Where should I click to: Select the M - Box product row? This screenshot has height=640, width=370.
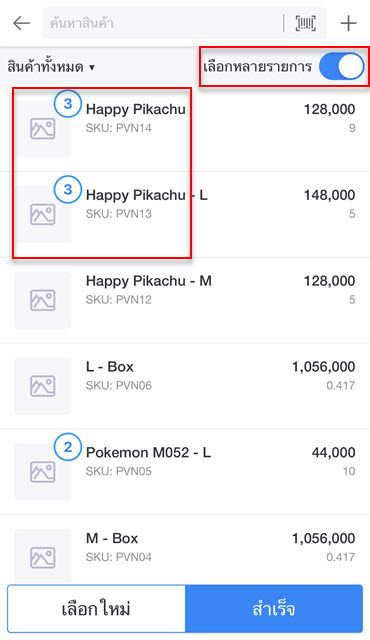coord(185,549)
